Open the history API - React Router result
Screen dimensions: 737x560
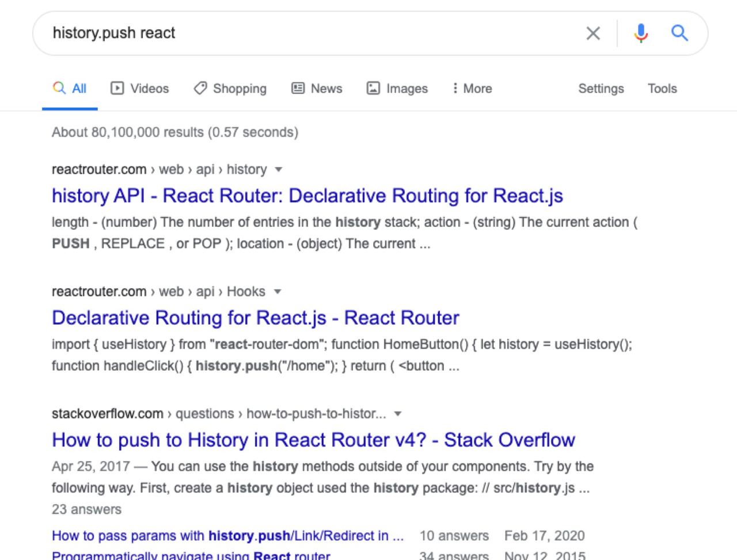pyautogui.click(x=307, y=196)
